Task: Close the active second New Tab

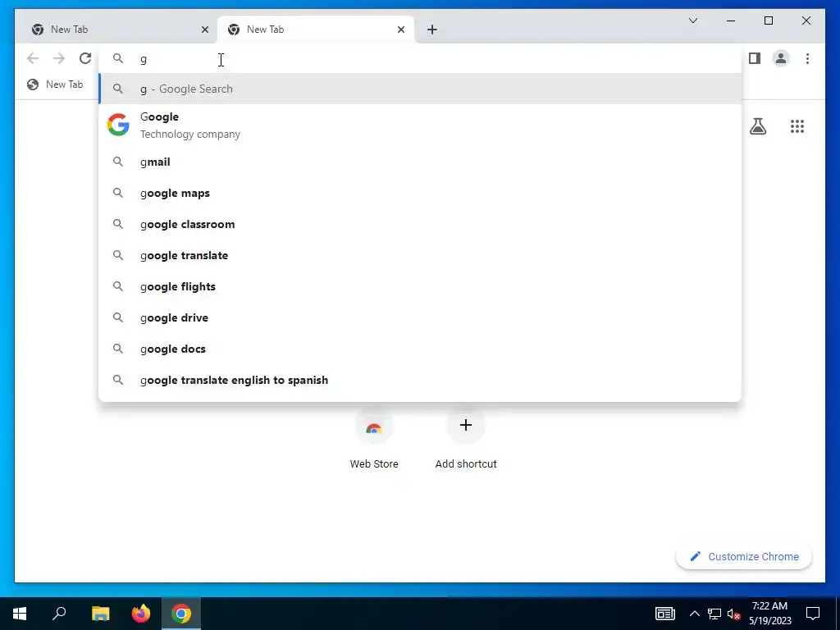Action: [x=400, y=30]
